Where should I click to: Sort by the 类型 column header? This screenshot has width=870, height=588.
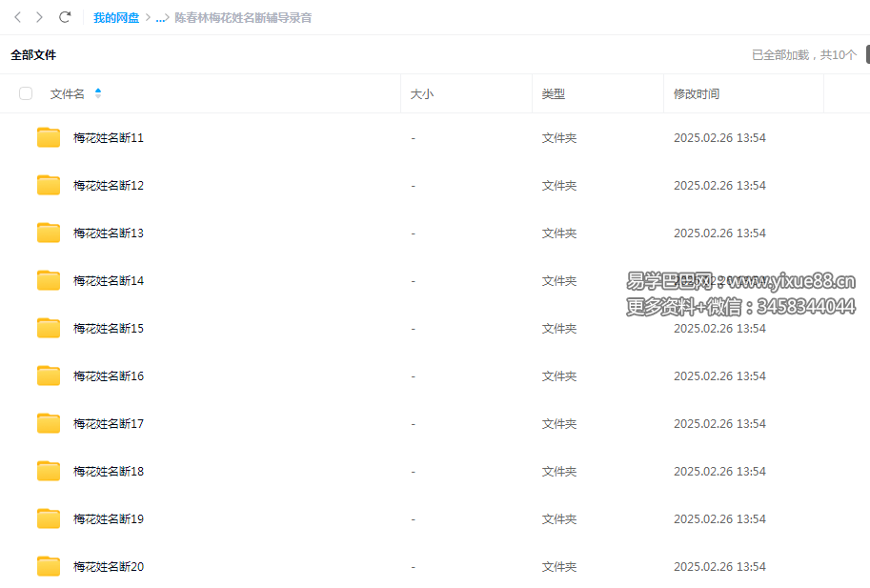(x=553, y=93)
